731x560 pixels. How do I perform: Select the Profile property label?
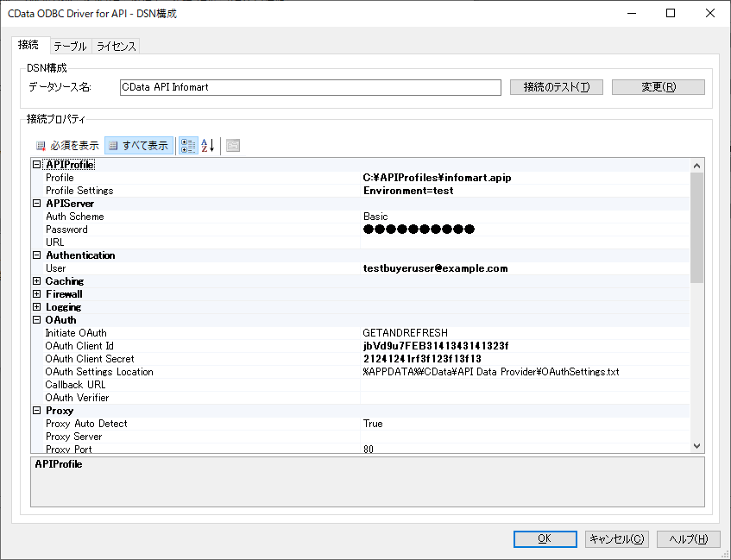[x=60, y=178]
